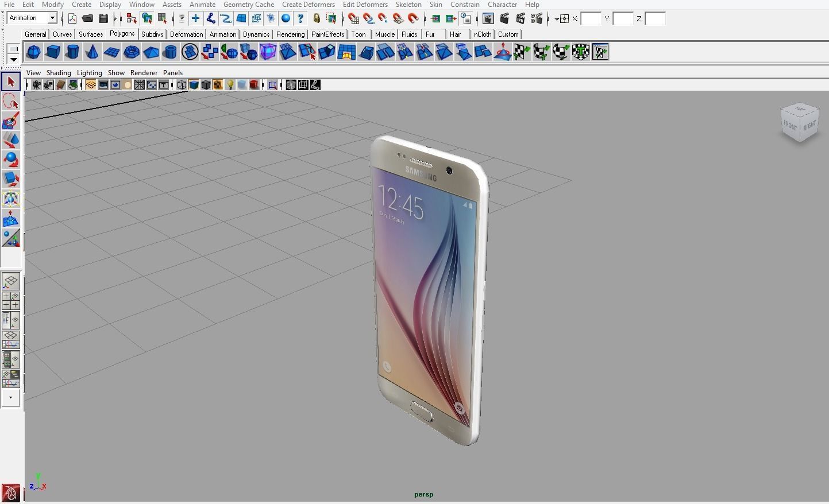Activate the Rotate tool in the toolbox

11,160
